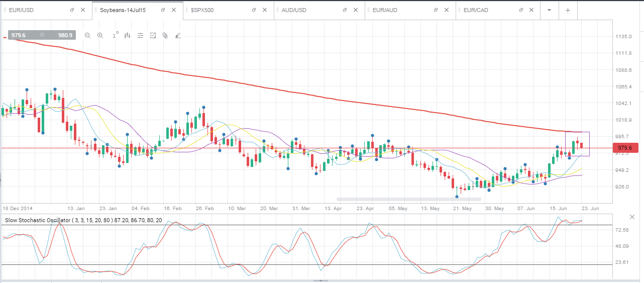Click the gray chart timeline scrollbar
The height and width of the screenshot is (283, 644).
[x=409, y=199]
